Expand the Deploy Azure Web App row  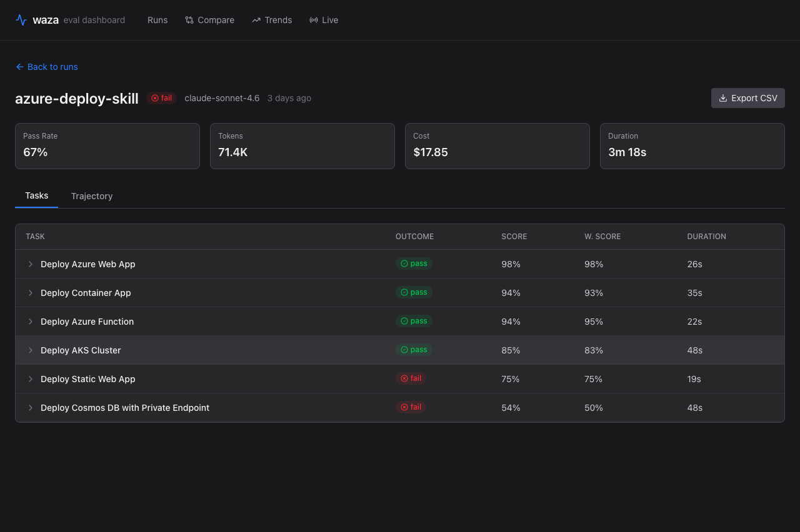[31, 264]
